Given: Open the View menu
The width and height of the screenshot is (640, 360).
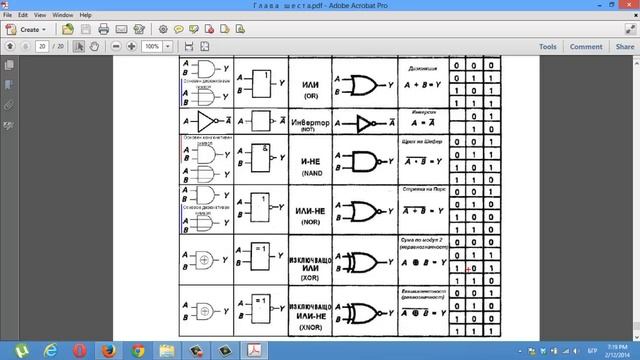Looking at the screenshot, I should click(40, 15).
